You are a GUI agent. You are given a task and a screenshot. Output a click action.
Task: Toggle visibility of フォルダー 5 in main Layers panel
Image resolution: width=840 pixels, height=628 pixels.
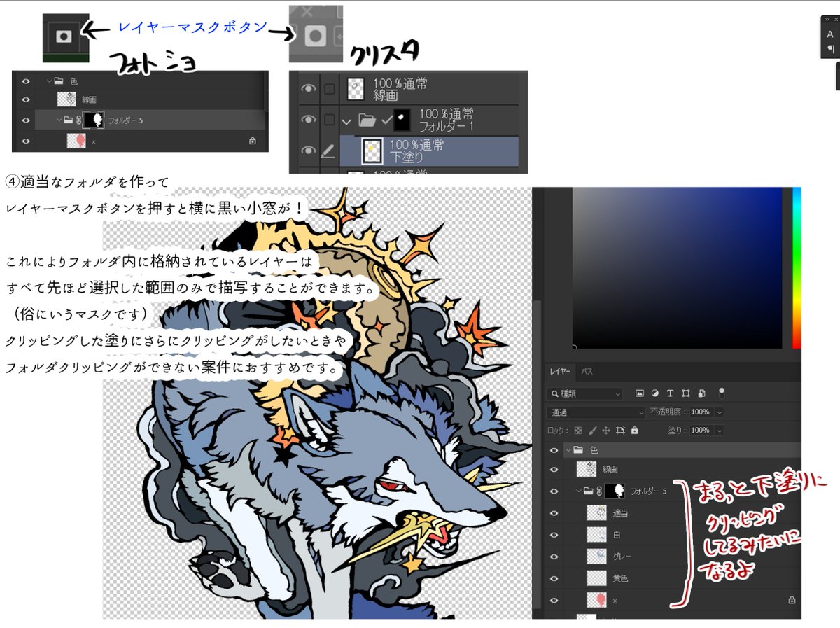pyautogui.click(x=554, y=491)
